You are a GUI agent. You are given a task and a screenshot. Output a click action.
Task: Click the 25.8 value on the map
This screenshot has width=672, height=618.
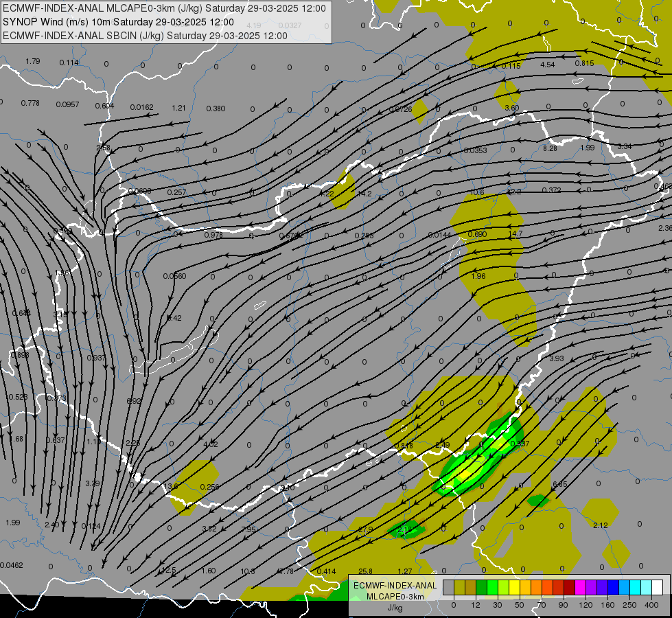365,571
